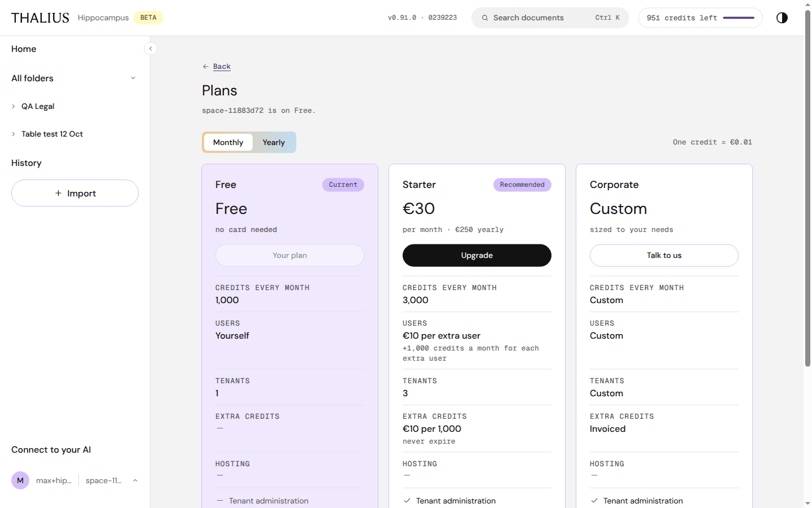Click the €30 Starter price

coord(419,209)
